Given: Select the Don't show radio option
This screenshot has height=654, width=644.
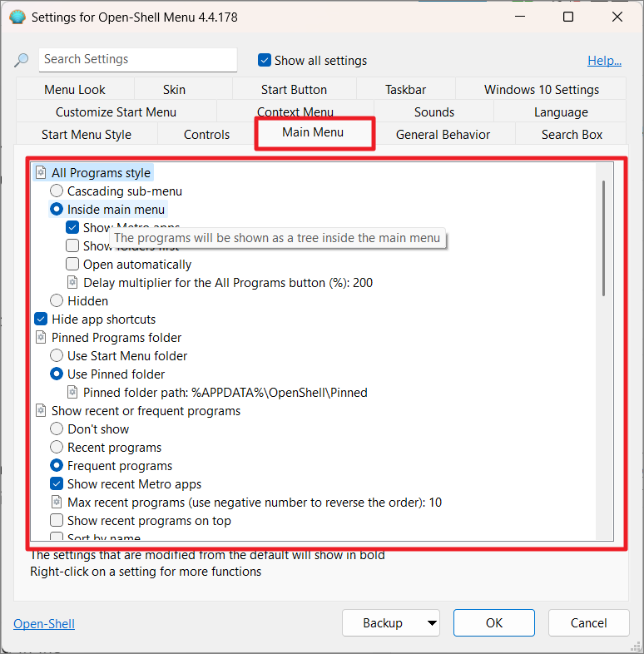Looking at the screenshot, I should [57, 429].
